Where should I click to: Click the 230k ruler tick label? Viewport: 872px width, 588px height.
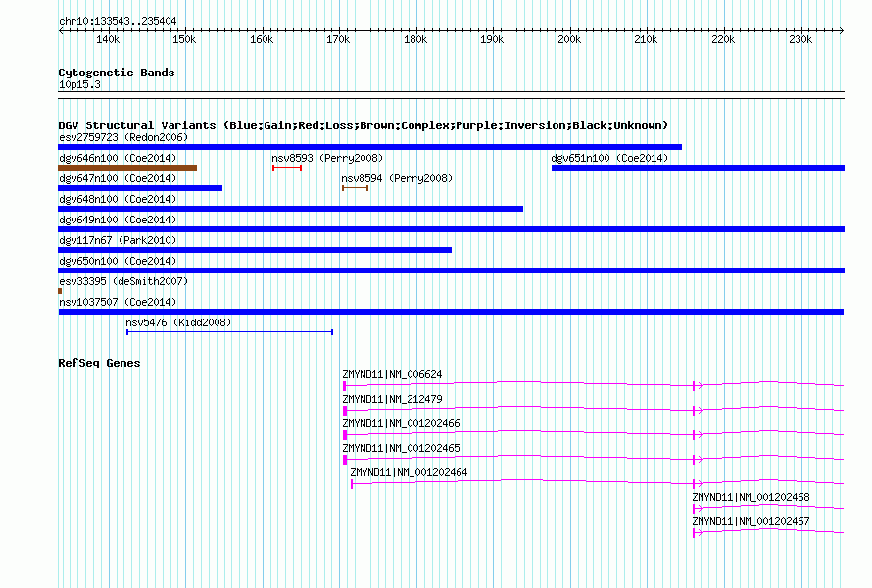800,39
